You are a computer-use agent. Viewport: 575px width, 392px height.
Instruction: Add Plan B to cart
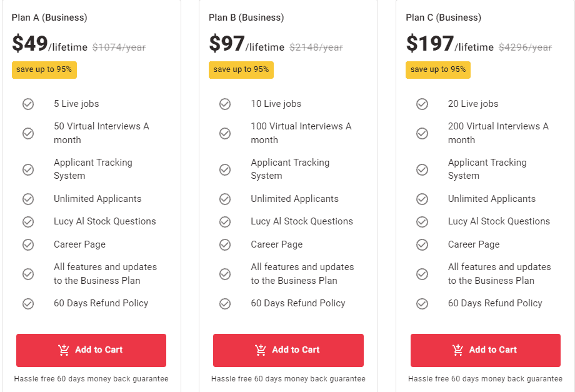288,350
